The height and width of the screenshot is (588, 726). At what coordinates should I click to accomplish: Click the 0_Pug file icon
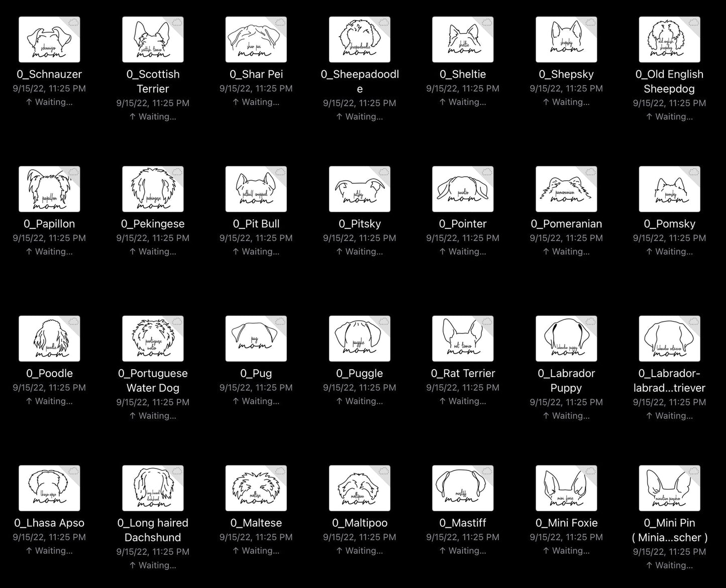pyautogui.click(x=256, y=339)
